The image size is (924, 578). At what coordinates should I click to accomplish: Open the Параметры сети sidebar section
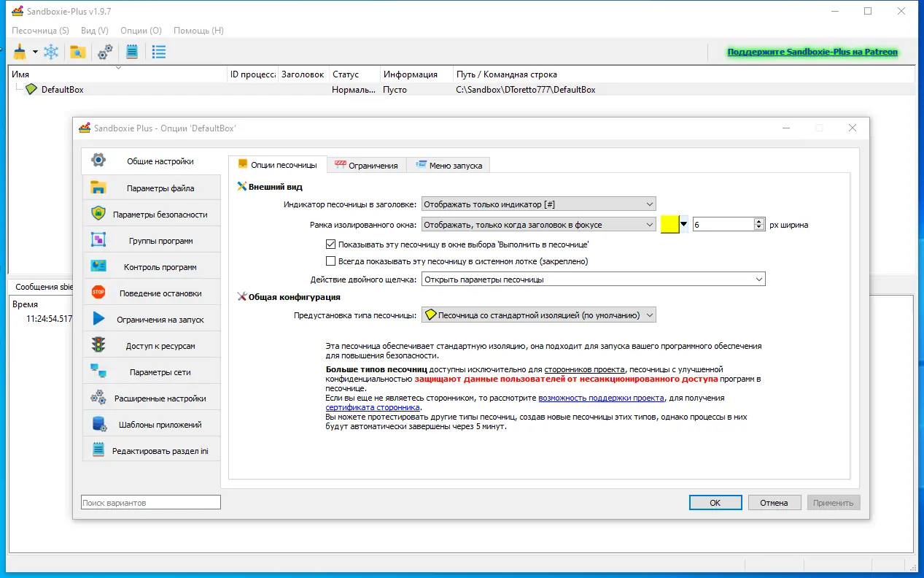[152, 371]
